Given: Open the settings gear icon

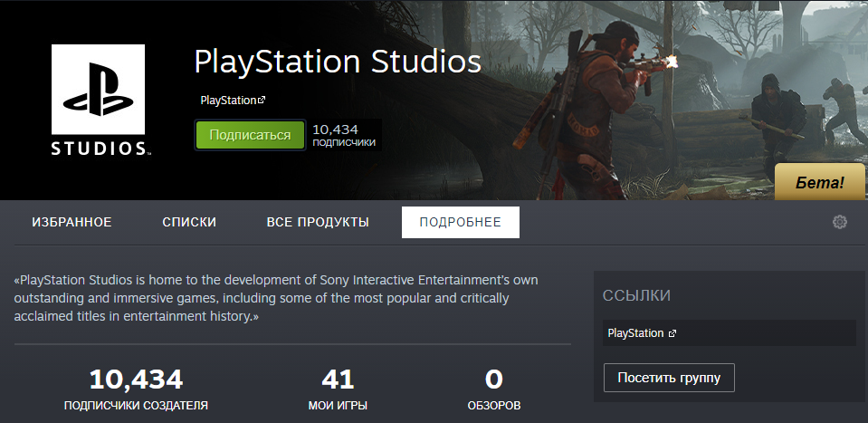Looking at the screenshot, I should tap(840, 223).
